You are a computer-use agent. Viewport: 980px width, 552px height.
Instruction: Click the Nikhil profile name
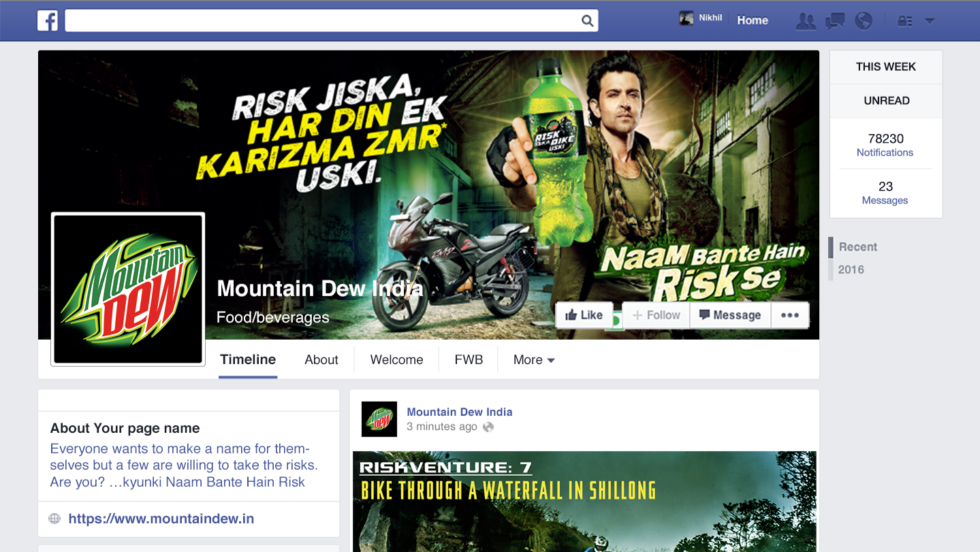[710, 18]
